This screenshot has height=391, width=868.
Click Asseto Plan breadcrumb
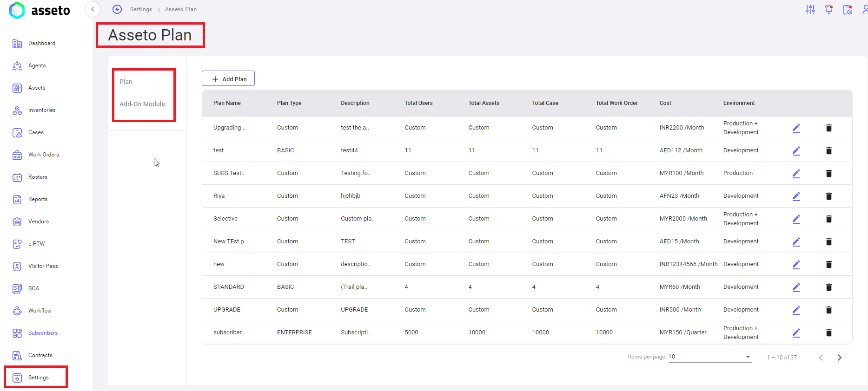coord(181,9)
